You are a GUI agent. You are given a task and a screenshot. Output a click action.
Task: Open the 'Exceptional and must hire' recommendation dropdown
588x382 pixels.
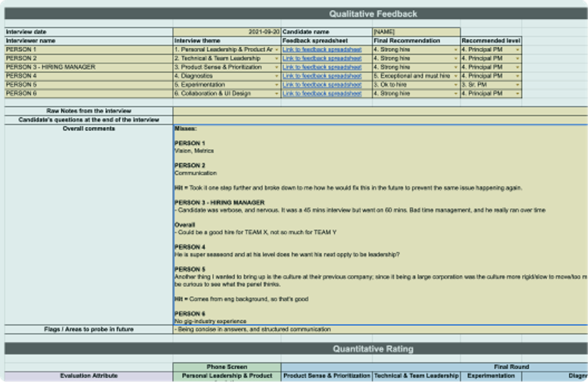point(456,76)
